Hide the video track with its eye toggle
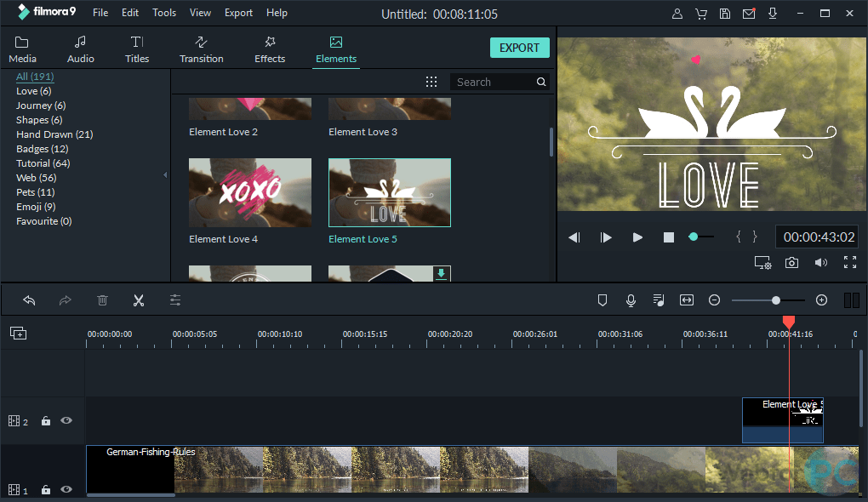The height and width of the screenshot is (502, 868). tap(66, 489)
